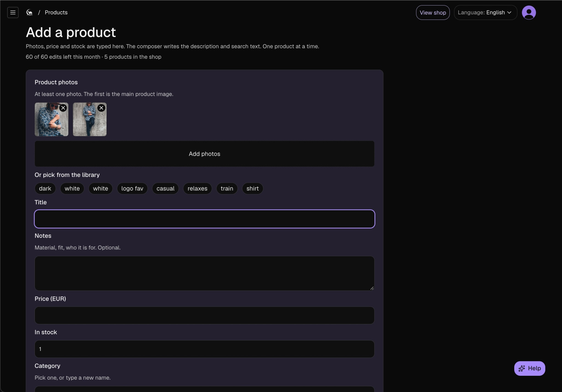Pick the 'train' library chip
The width and height of the screenshot is (562, 392).
point(227,188)
